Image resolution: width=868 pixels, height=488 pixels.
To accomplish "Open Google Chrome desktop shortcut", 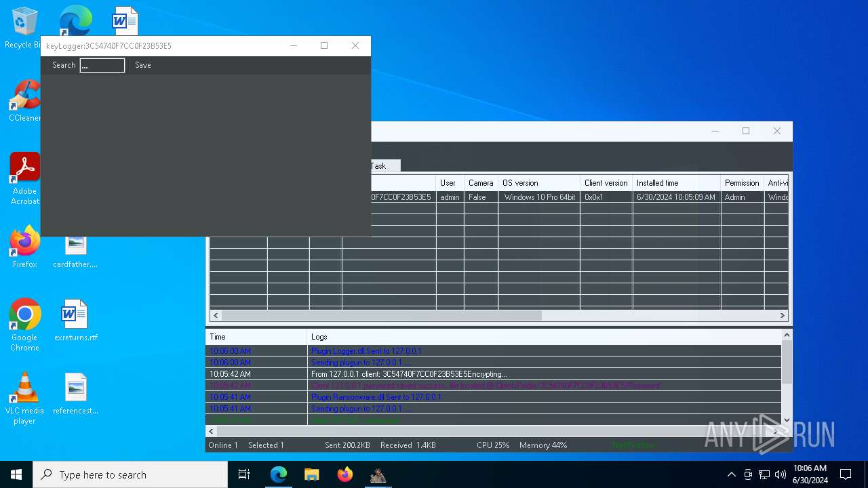I will (x=25, y=325).
